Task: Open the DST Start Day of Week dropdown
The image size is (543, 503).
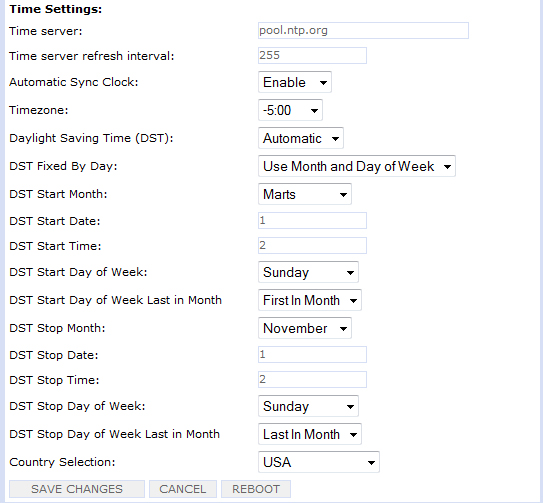Action: 308,272
